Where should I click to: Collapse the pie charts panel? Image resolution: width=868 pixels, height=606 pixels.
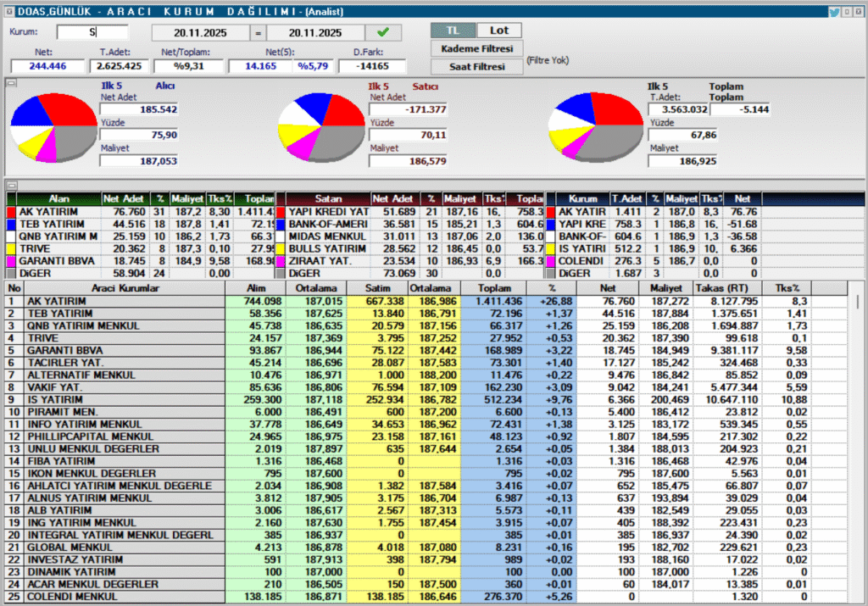pos(11,83)
